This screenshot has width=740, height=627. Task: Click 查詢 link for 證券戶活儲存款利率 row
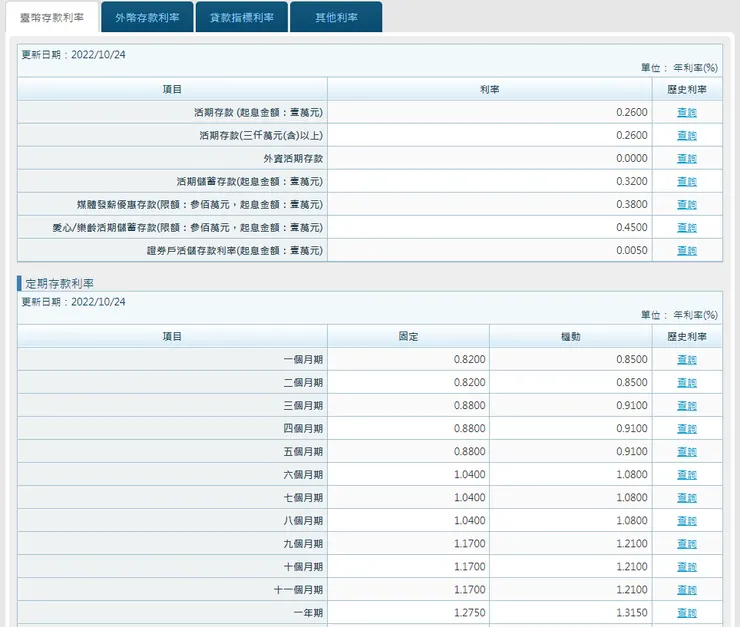coord(687,251)
